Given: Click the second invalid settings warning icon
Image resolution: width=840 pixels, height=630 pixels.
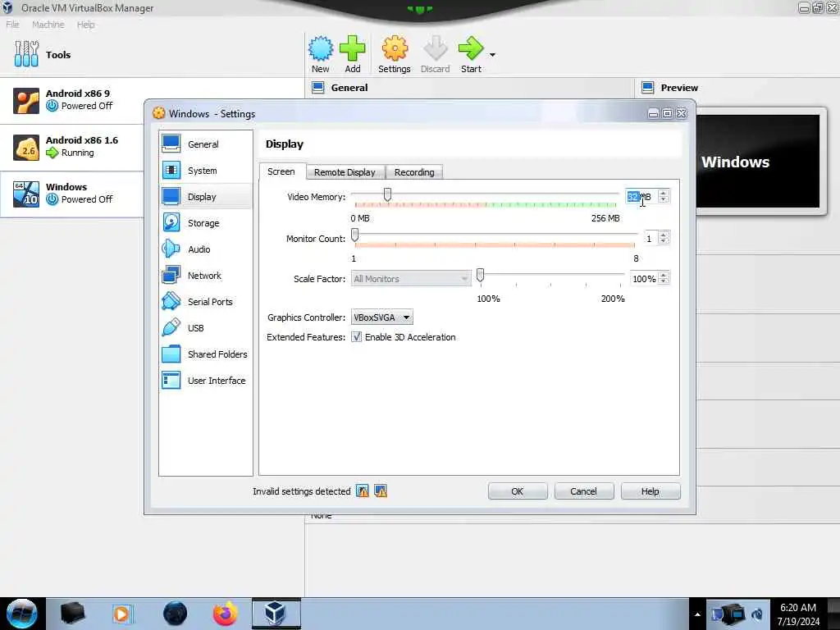Looking at the screenshot, I should tap(381, 491).
